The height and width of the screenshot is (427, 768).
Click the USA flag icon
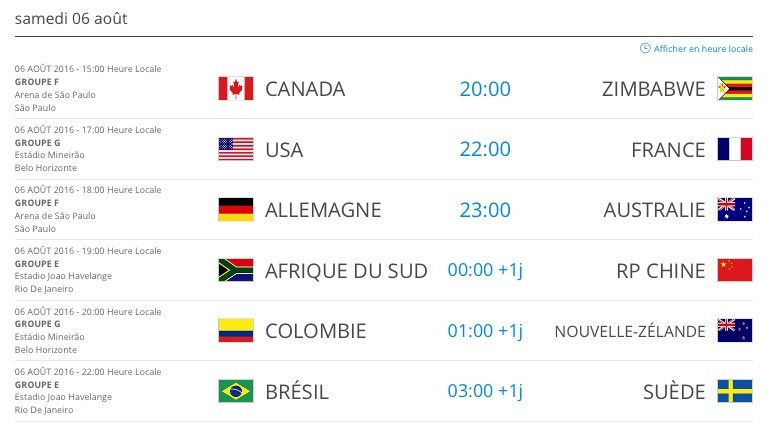click(235, 149)
